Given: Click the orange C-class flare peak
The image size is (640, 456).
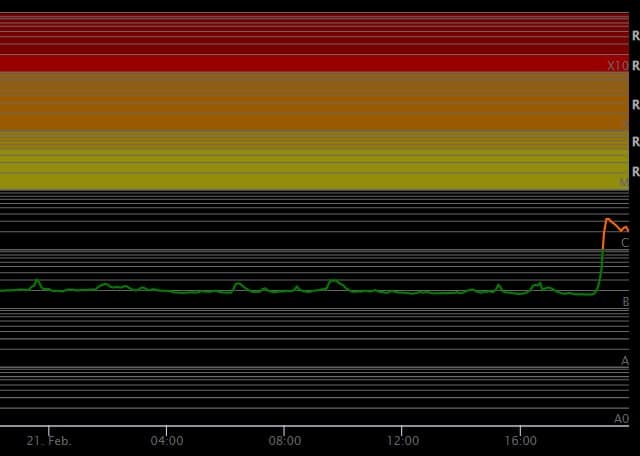Looking at the screenshot, I should [607, 220].
